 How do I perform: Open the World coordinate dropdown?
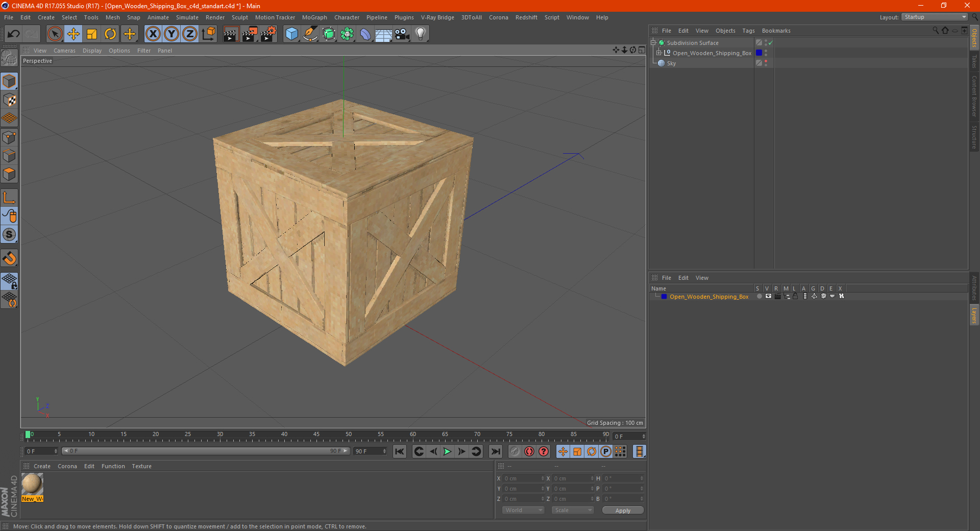(x=523, y=510)
